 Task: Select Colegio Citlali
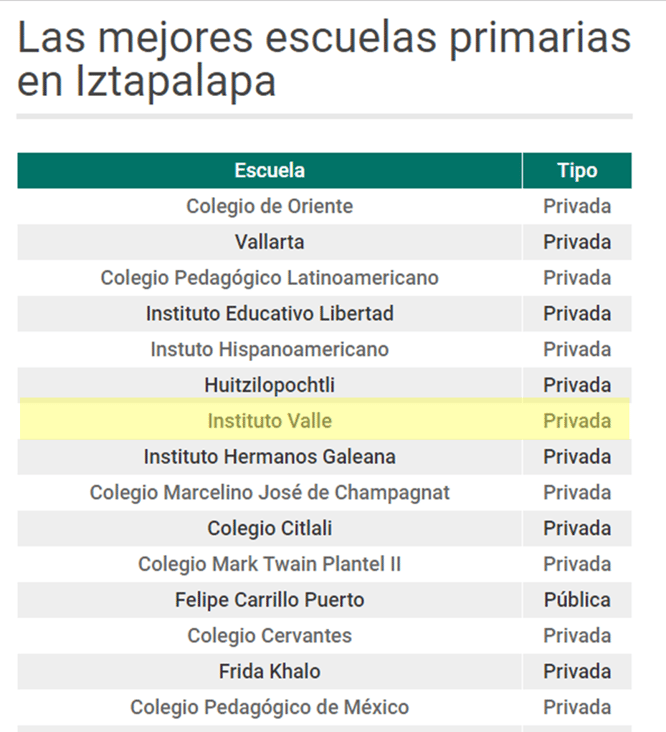(269, 528)
